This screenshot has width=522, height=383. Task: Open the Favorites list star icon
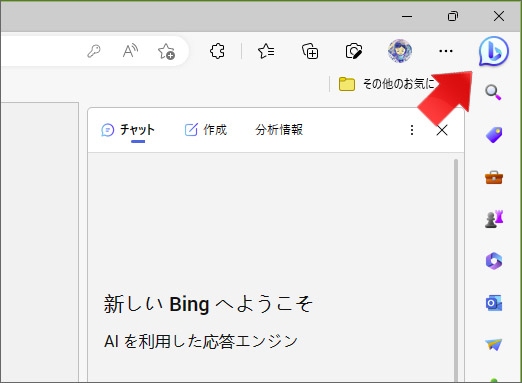tap(266, 51)
